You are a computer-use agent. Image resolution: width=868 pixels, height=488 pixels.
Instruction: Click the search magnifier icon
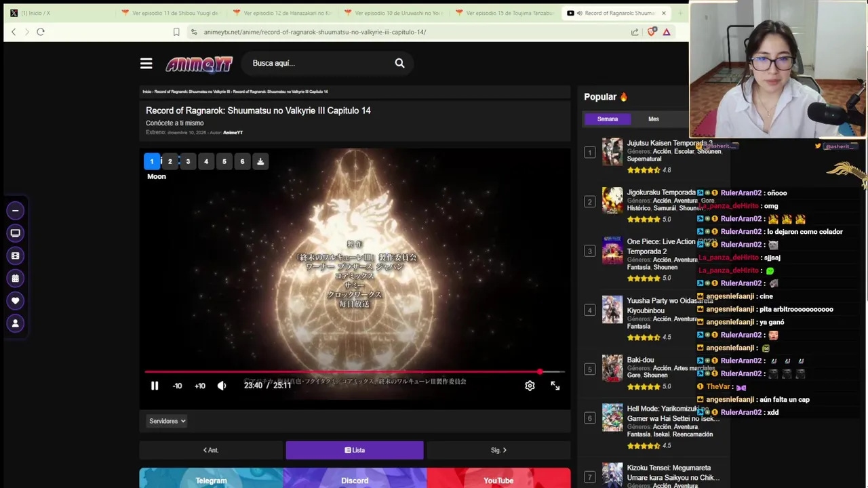399,63
